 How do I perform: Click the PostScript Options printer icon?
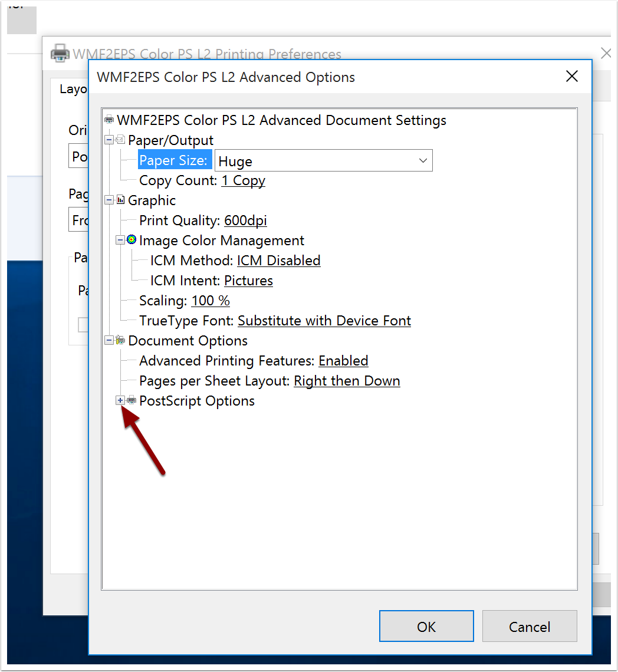tap(132, 400)
